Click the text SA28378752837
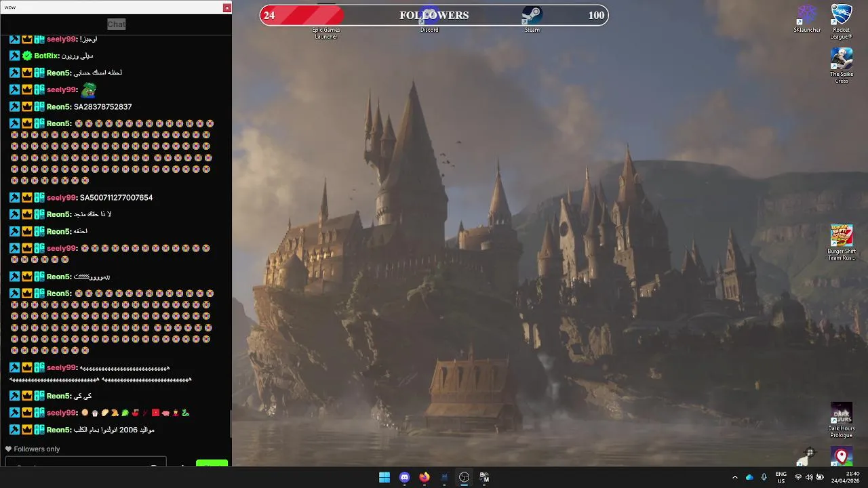 [102, 106]
